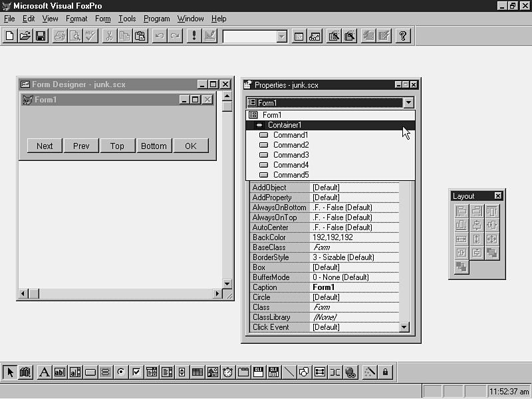Choose the Grid control tool
532x399 pixels.
point(198,372)
